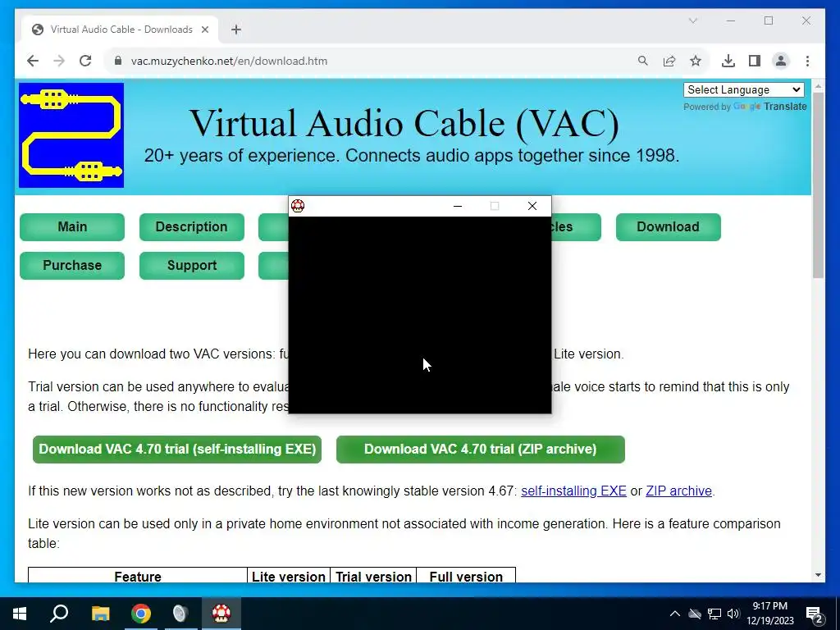Click scrollbar down arrow of the page
840x630 pixels.
click(x=818, y=575)
